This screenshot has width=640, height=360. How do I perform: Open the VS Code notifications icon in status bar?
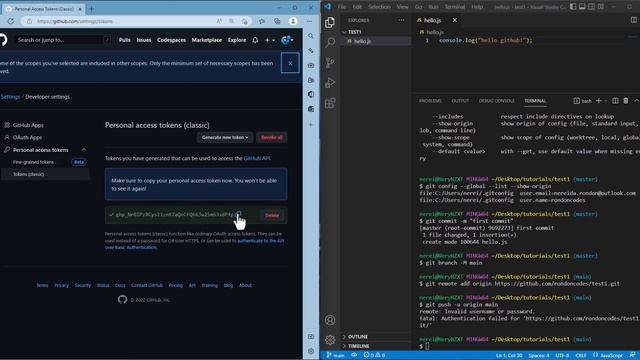point(632,355)
